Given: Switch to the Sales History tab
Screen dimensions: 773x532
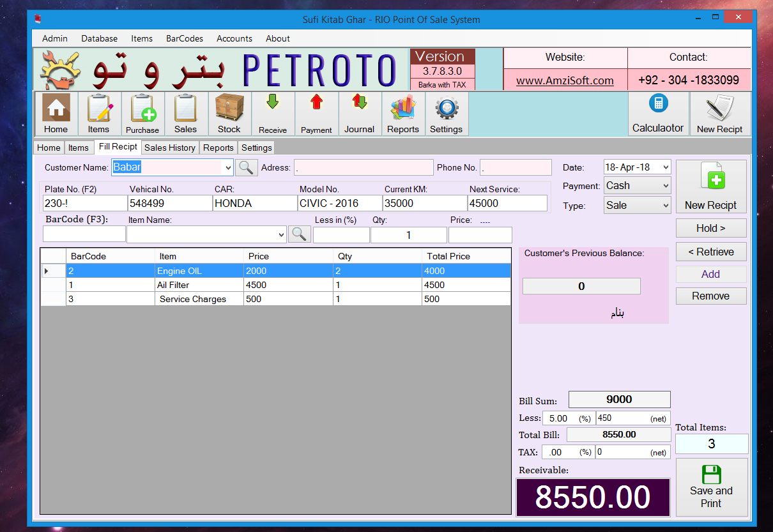Looking at the screenshot, I should click(x=169, y=148).
